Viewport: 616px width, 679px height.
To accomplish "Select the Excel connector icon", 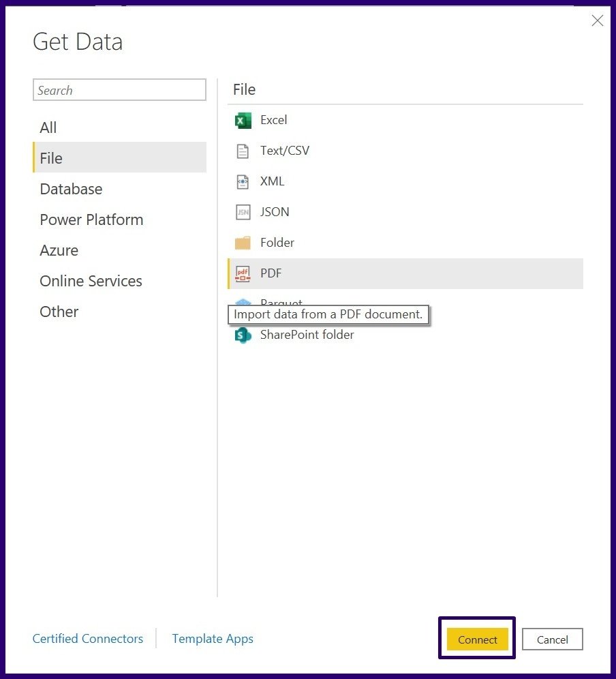I will 243,121.
